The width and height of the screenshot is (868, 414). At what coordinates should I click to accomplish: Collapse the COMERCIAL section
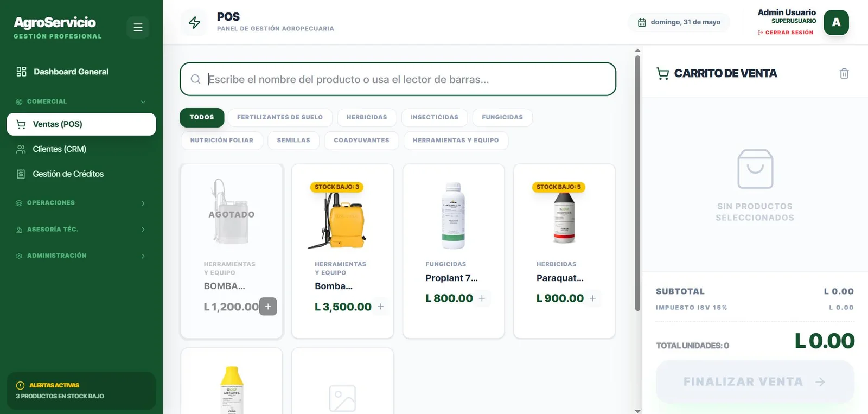point(81,101)
